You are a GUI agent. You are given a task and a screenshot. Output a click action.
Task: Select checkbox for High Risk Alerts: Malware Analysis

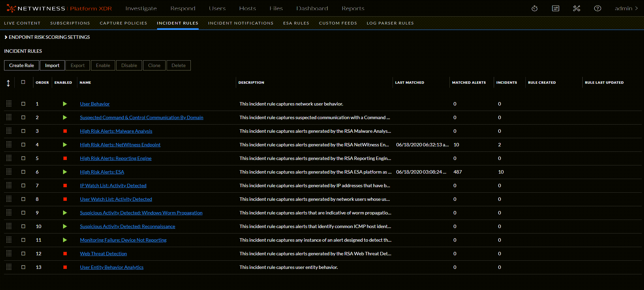(x=23, y=131)
